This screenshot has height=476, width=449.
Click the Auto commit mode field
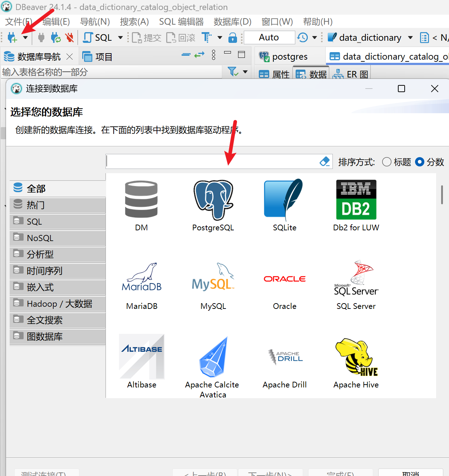pyautogui.click(x=269, y=37)
